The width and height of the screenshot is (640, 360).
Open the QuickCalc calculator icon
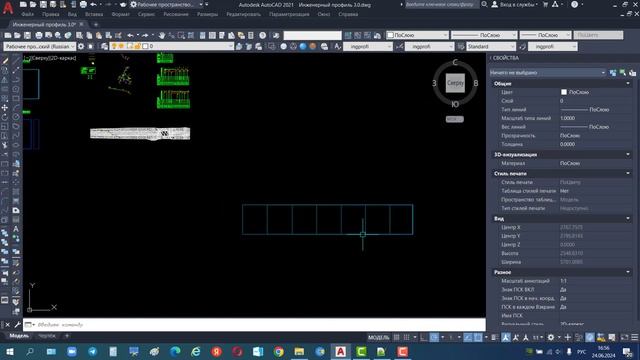click(x=251, y=36)
